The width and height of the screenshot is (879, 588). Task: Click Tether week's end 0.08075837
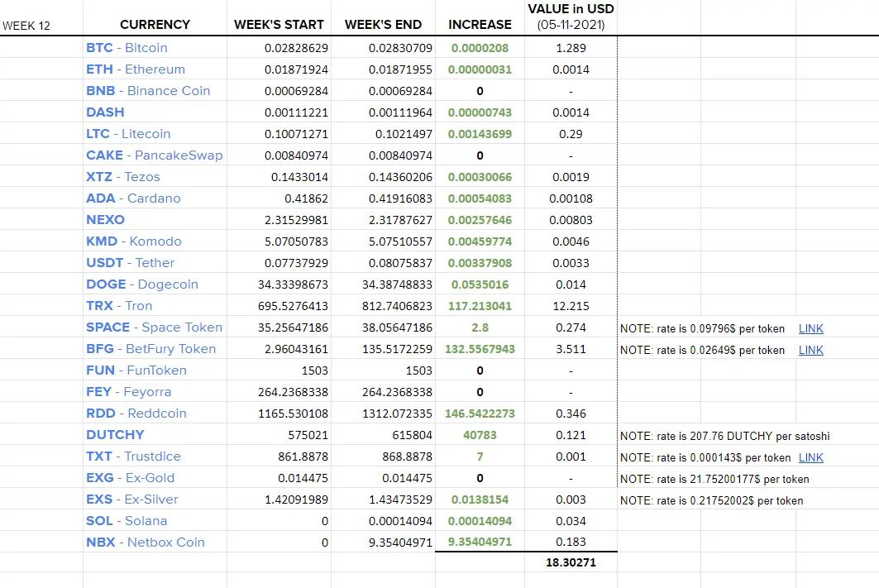pos(400,263)
